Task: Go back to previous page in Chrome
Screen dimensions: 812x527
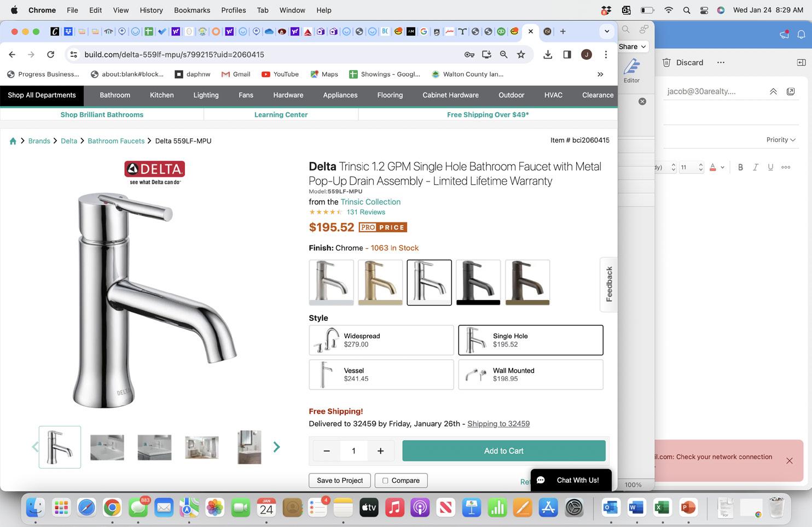Action: click(x=12, y=54)
